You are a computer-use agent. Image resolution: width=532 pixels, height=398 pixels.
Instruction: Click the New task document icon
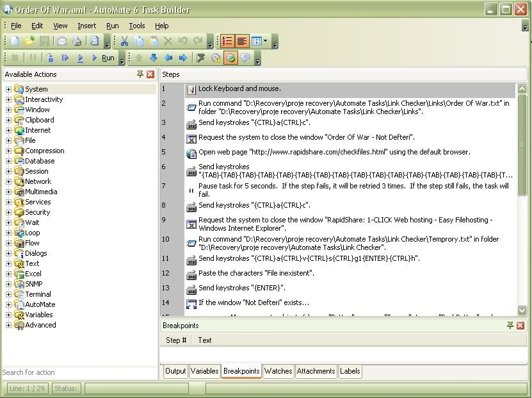[x=15, y=41]
